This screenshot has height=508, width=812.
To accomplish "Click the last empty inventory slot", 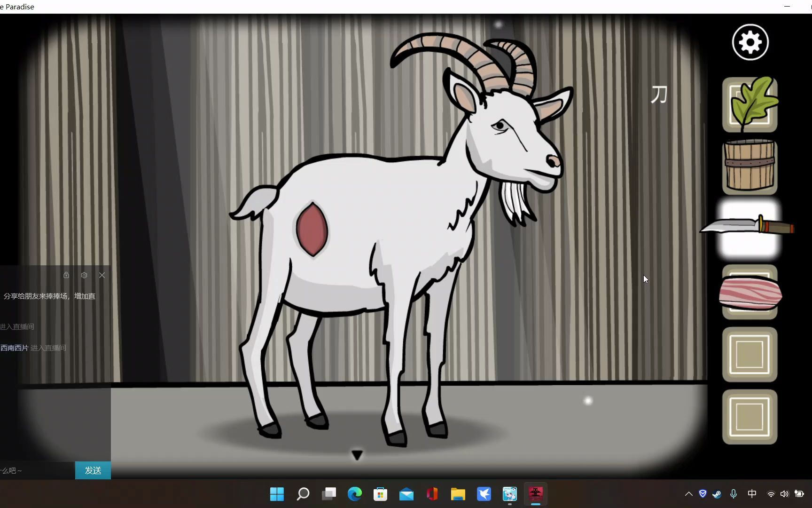I will tap(750, 417).
